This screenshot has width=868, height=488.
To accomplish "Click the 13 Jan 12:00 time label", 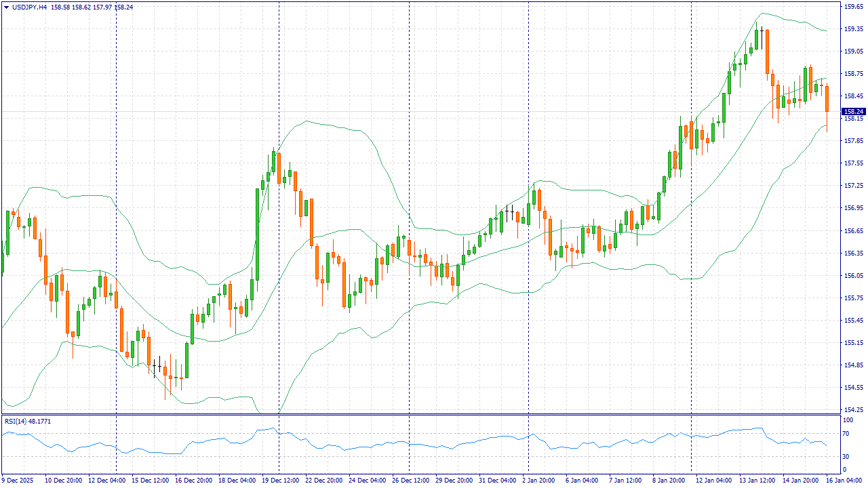I will click(x=757, y=480).
